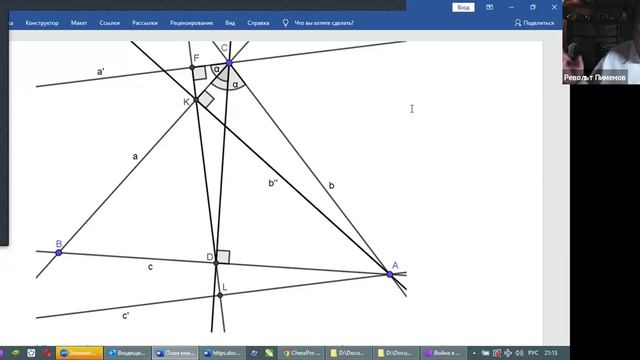
Task: Click the line label b'' in the diagram
Action: pyautogui.click(x=273, y=183)
